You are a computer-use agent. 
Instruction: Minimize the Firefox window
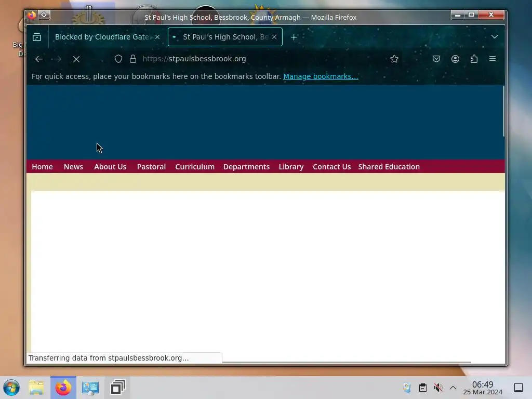(458, 15)
